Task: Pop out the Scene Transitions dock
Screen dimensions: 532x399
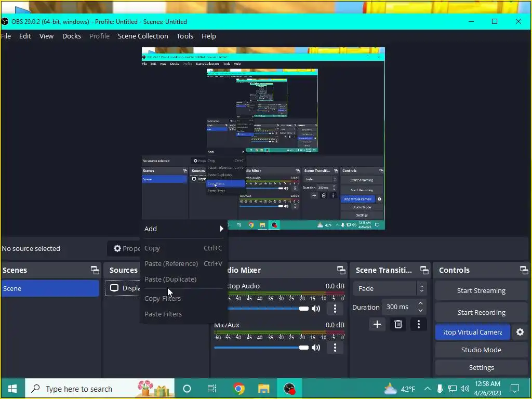Action: point(424,270)
